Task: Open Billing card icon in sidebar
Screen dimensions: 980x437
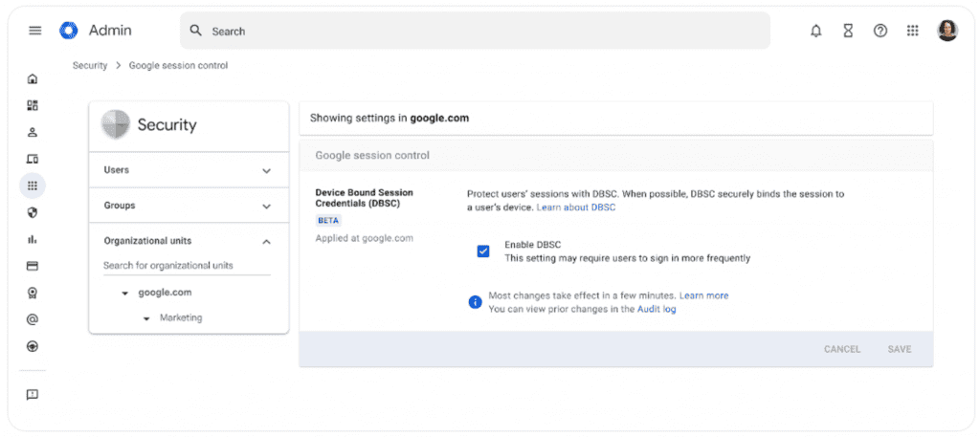Action: (x=33, y=266)
